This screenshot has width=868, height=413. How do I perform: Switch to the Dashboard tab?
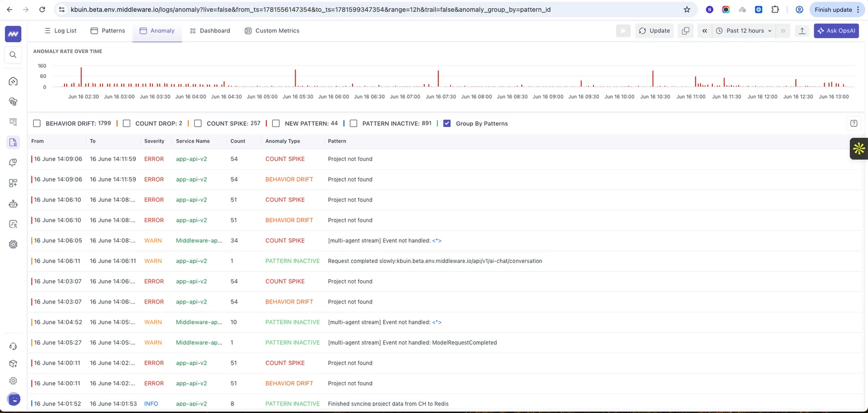(209, 31)
